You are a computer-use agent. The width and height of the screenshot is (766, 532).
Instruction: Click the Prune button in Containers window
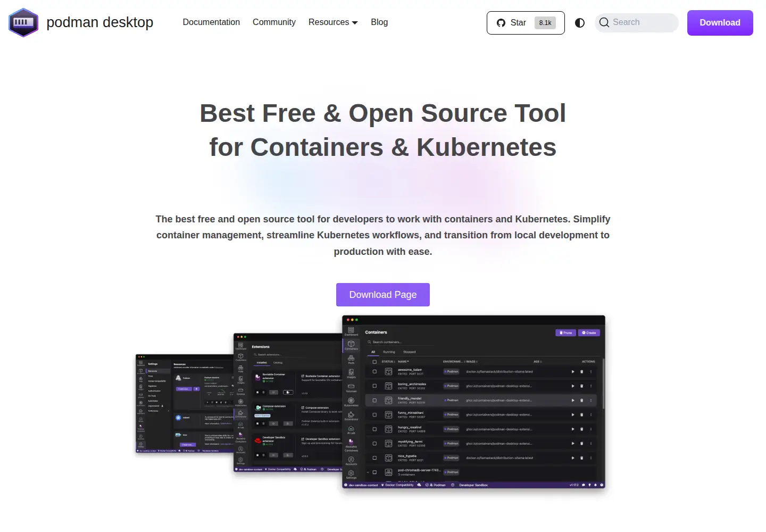click(565, 332)
